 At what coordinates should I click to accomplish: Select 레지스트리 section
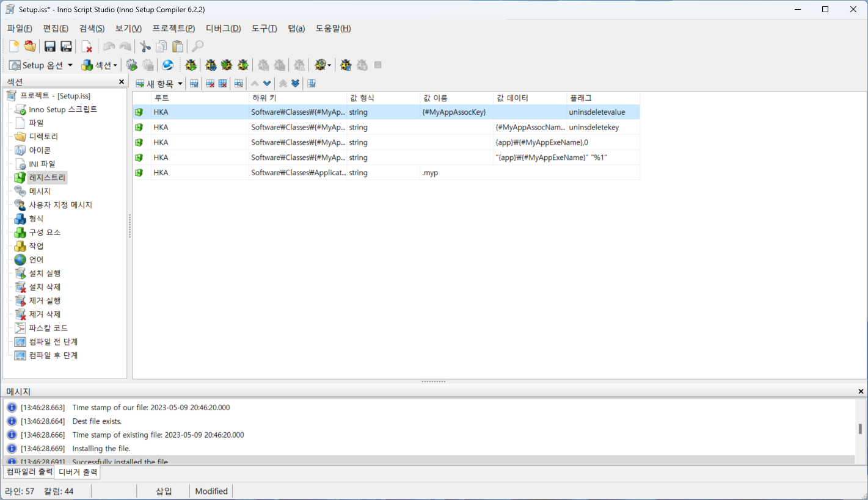point(47,178)
